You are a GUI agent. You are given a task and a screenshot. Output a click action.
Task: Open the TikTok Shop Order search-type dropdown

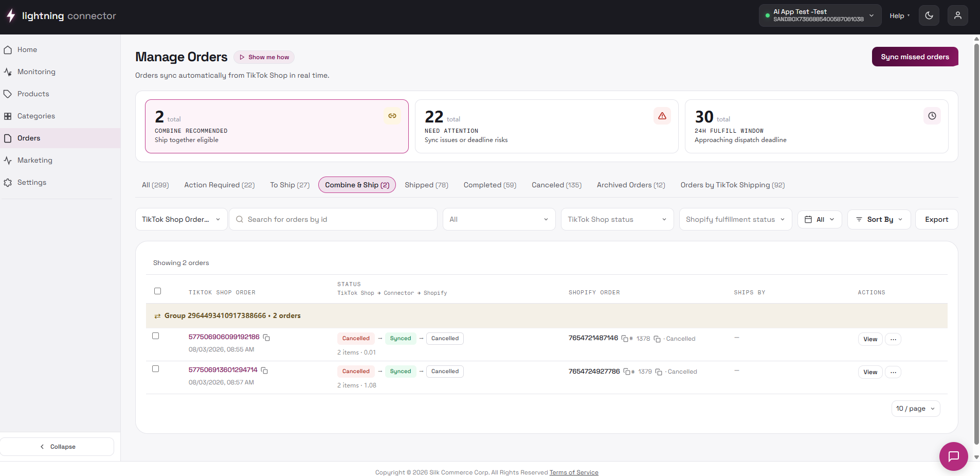pyautogui.click(x=182, y=219)
